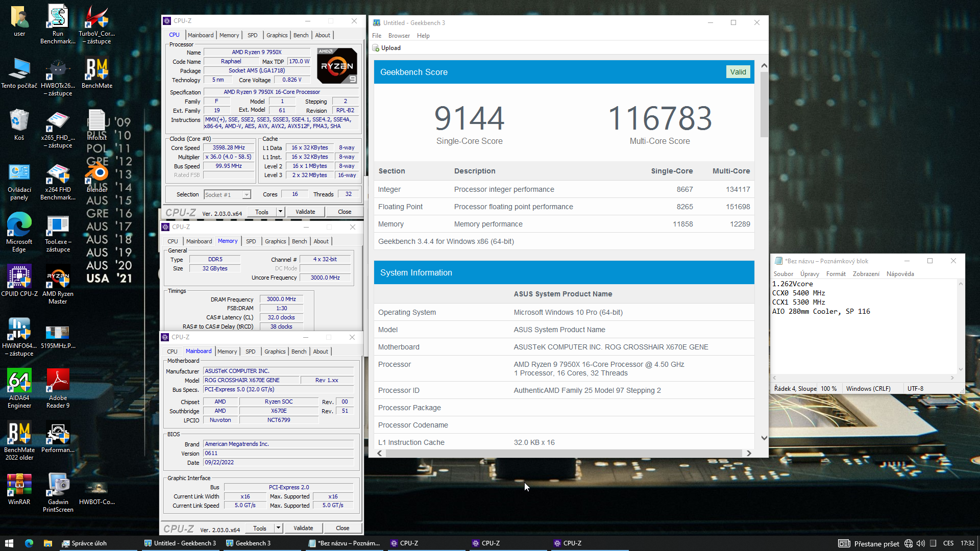Click Close button in bottom CPU-Z
The image size is (980, 551).
pos(342,528)
